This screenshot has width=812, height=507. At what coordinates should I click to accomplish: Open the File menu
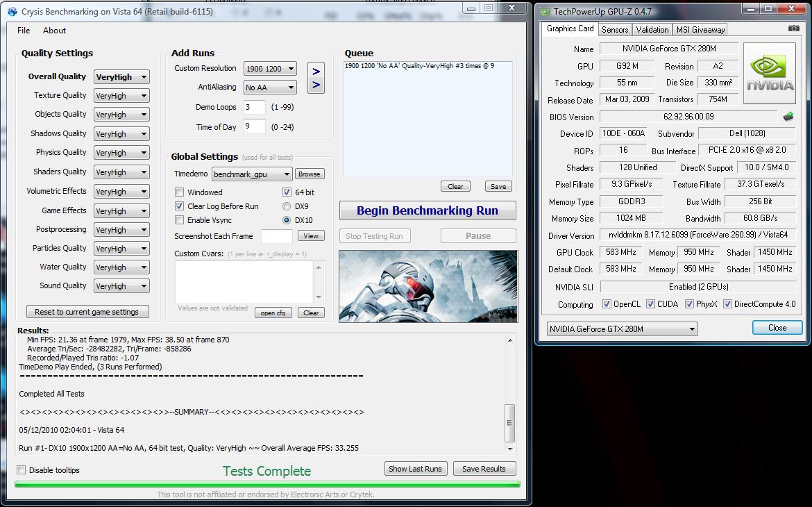(x=24, y=31)
